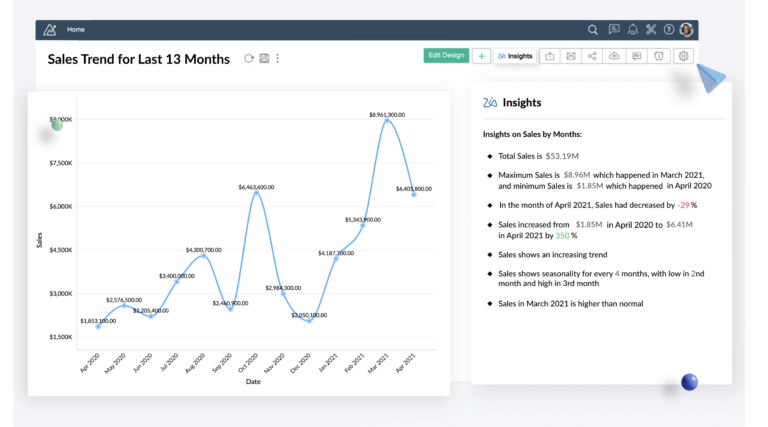Open the settings gear in the toolbar
Screen dimensions: 768x427
[x=684, y=56]
